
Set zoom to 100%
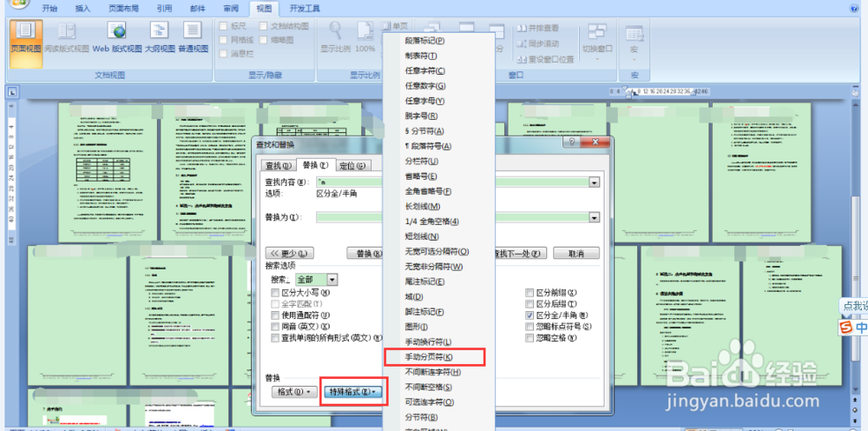365,37
